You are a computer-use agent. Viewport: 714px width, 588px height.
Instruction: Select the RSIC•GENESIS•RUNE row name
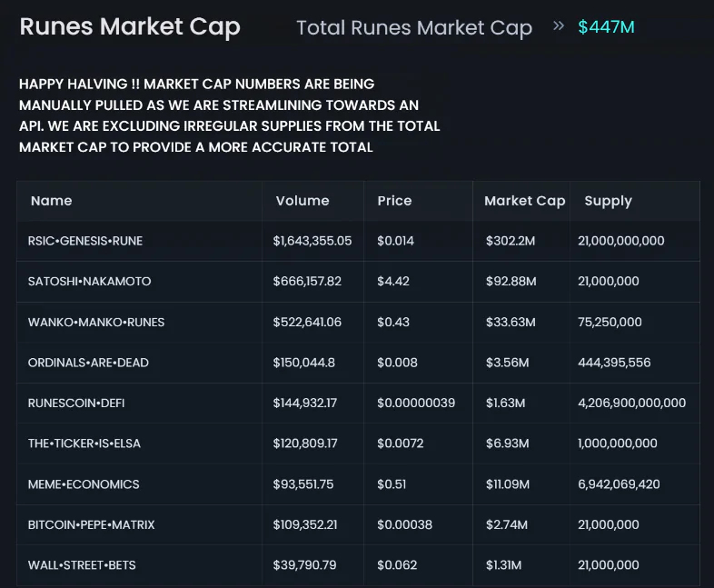coord(85,241)
